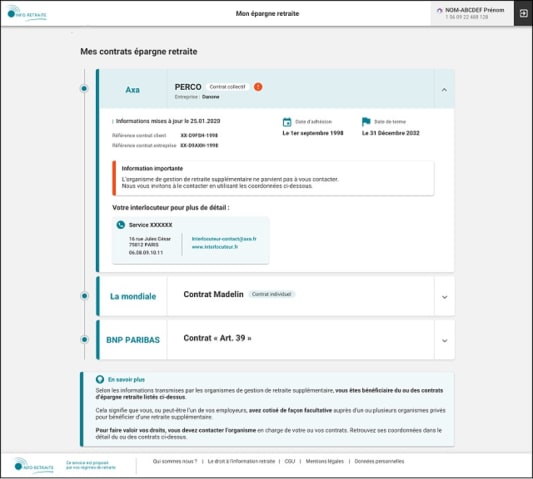Click the date Le 31 Décembre 2032
This screenshot has height=479, width=533.
(391, 133)
